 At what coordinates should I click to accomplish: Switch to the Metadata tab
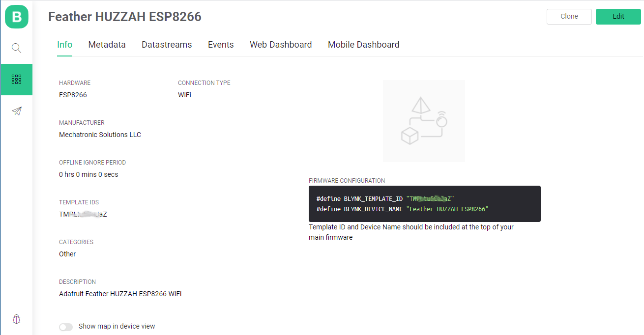[107, 45]
